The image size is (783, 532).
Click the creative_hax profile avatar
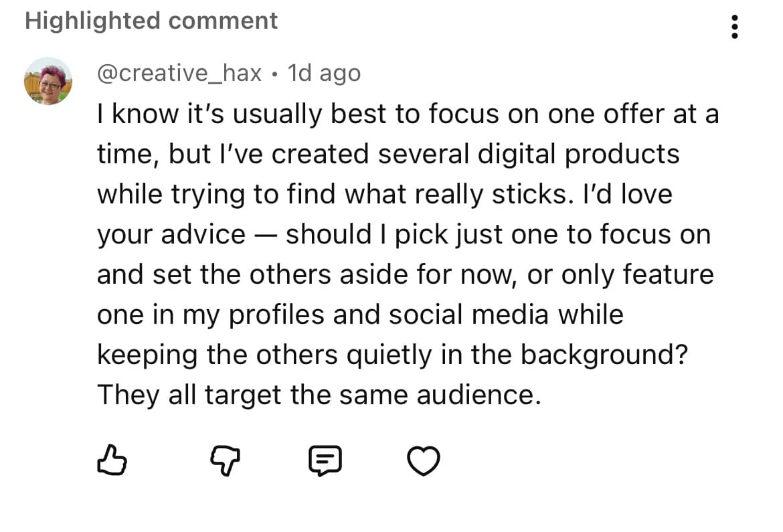(x=48, y=81)
